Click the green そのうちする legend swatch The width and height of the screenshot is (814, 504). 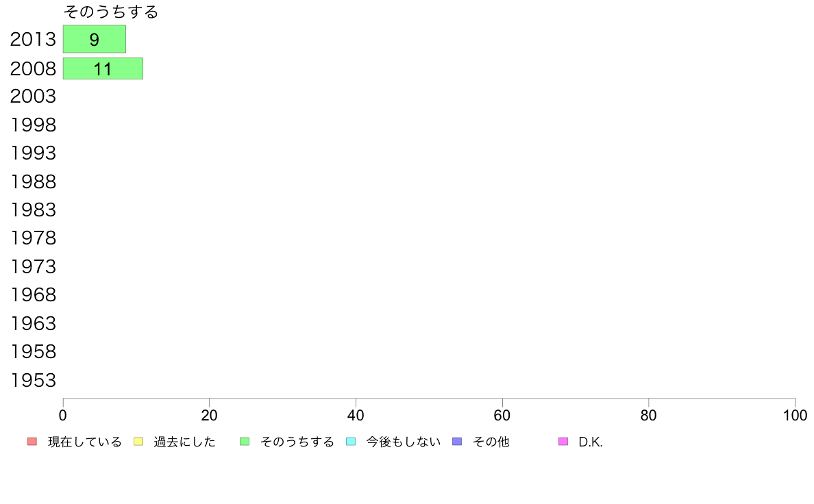(245, 442)
